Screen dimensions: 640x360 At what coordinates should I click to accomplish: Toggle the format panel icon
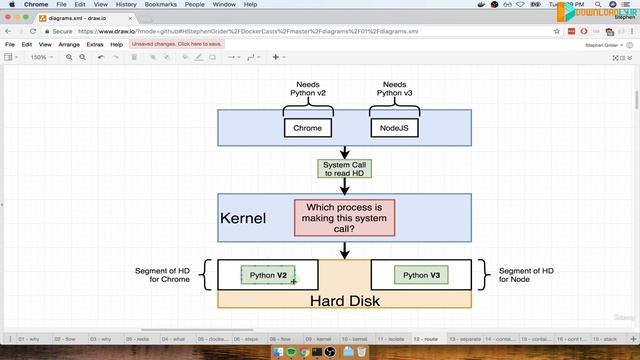[x=622, y=58]
